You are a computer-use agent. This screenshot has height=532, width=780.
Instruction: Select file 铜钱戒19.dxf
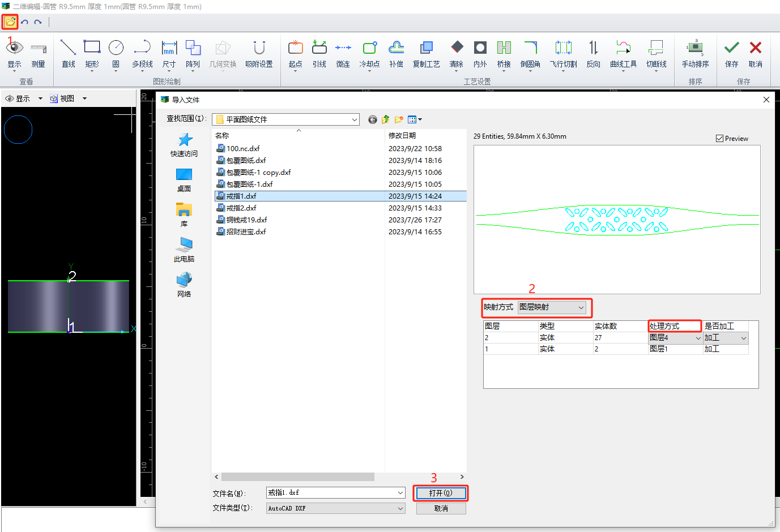(x=246, y=220)
